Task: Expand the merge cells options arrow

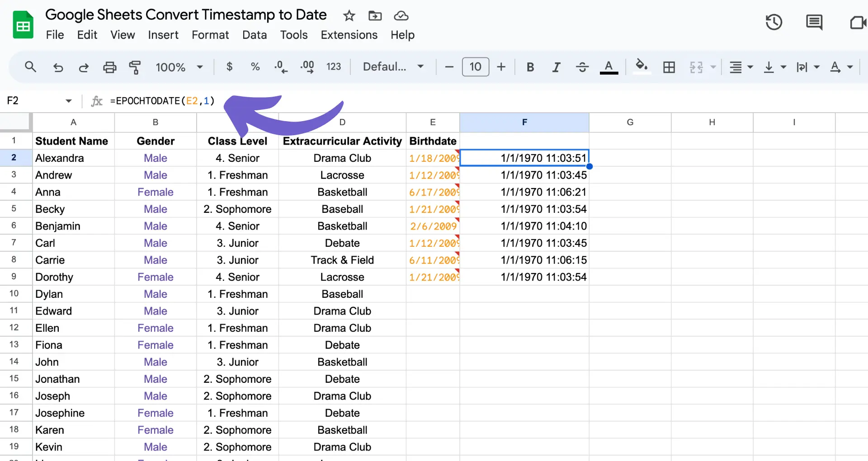Action: [713, 67]
